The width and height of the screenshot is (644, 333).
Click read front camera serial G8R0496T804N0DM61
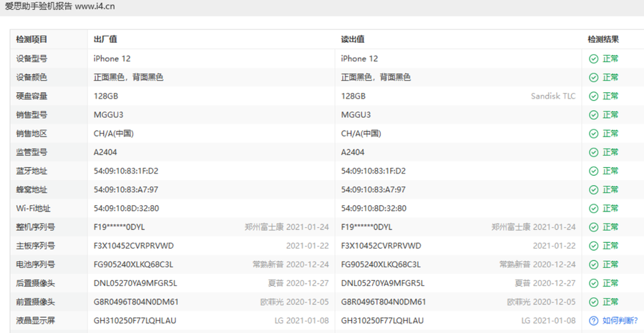pyautogui.click(x=384, y=302)
